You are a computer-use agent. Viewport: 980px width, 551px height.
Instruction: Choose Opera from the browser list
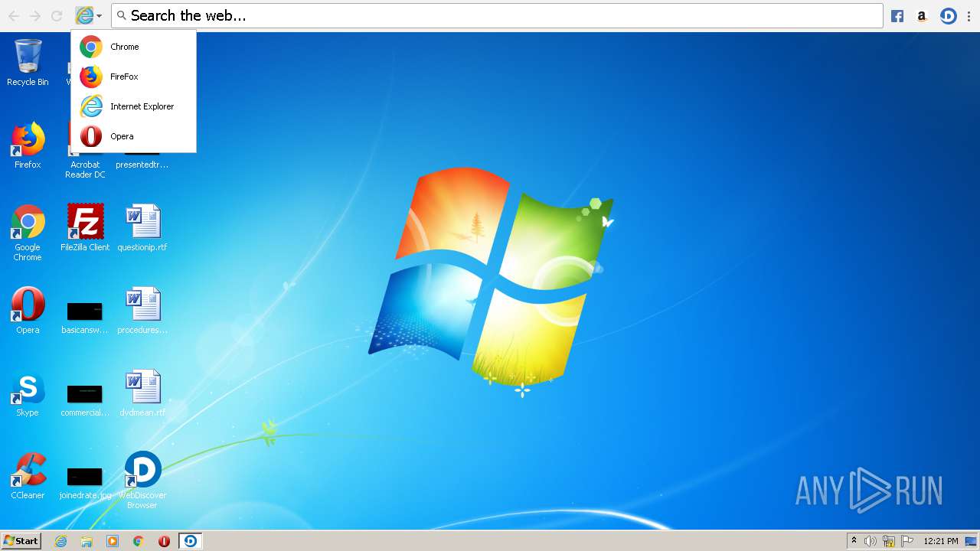tap(133, 136)
